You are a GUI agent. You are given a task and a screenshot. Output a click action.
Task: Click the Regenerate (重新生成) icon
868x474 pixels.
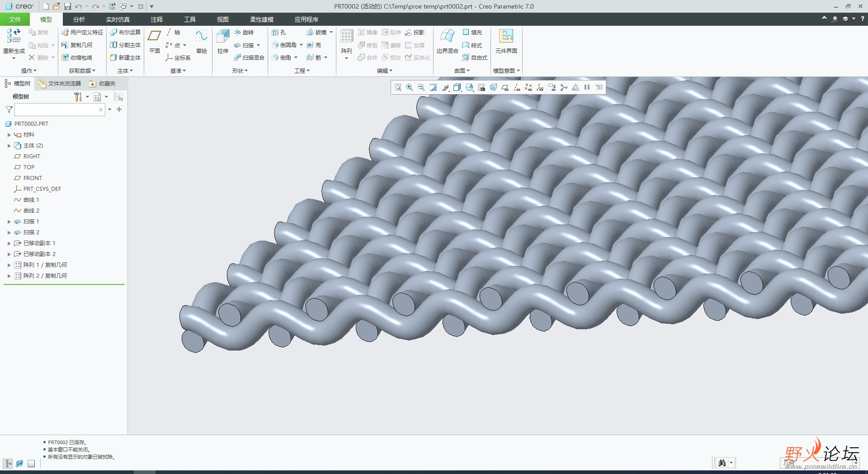[14, 36]
